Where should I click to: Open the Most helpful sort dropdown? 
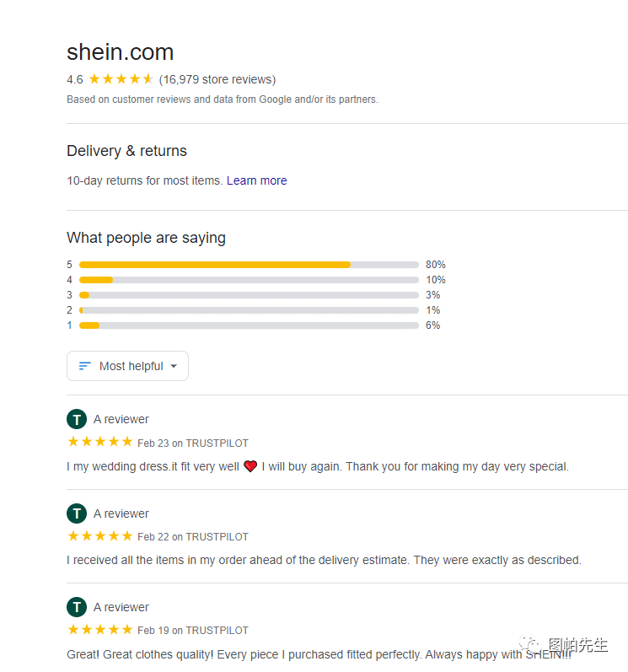[x=127, y=366]
